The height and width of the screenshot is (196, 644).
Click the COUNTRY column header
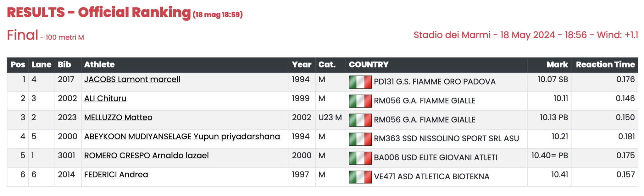pyautogui.click(x=369, y=65)
